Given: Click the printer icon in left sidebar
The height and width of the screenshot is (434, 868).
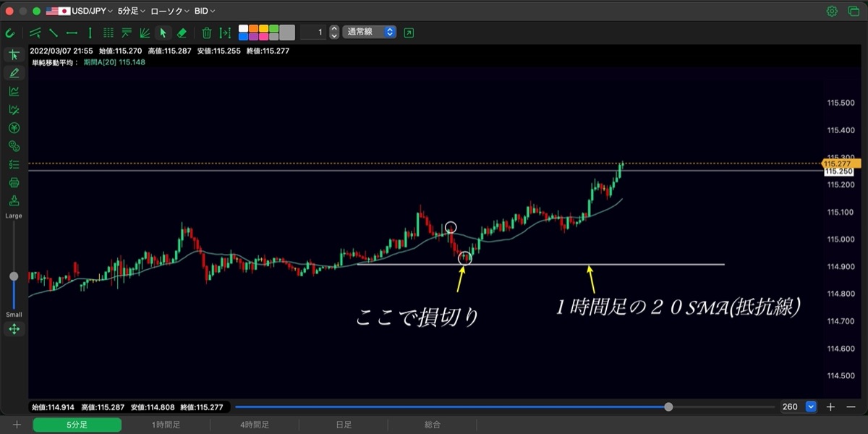Looking at the screenshot, I should tap(14, 182).
